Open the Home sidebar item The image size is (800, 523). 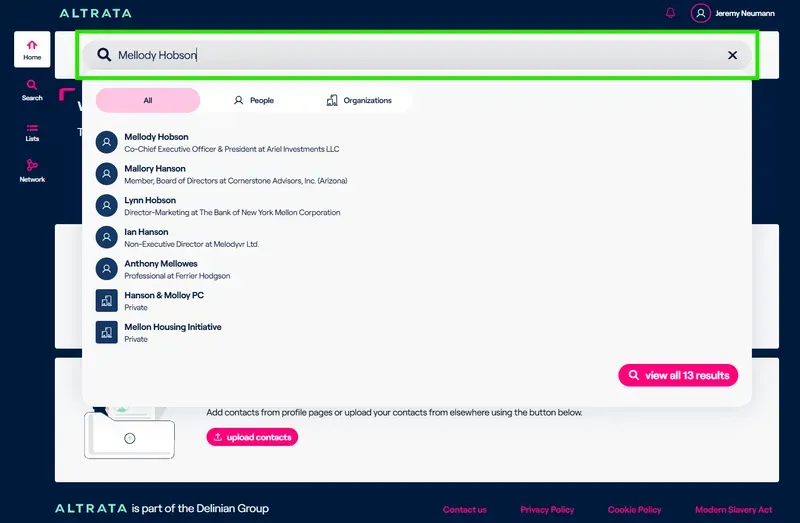coord(32,49)
